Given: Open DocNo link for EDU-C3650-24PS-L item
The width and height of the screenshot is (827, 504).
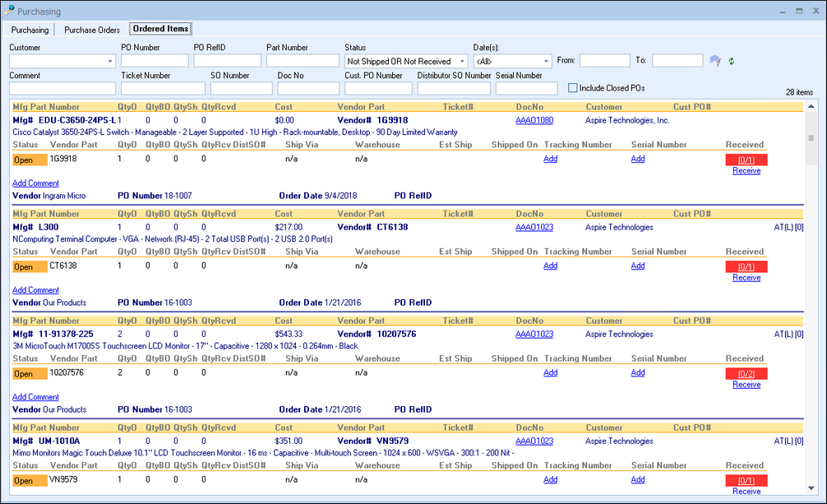Looking at the screenshot, I should coord(534,120).
